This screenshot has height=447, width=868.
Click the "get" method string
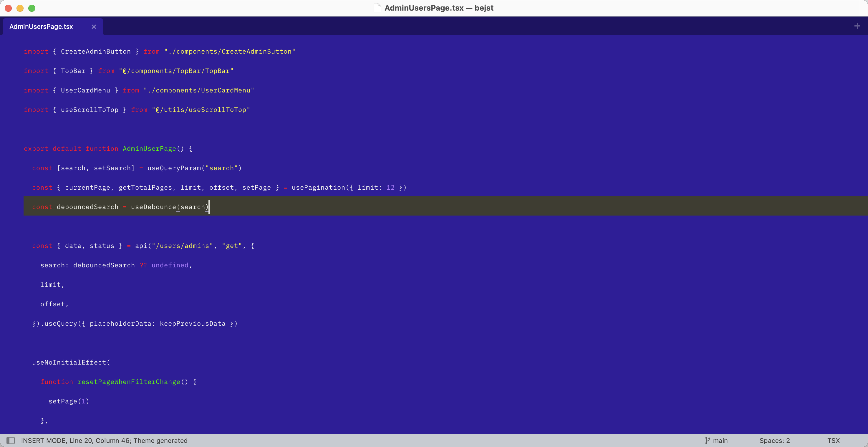(x=232, y=246)
